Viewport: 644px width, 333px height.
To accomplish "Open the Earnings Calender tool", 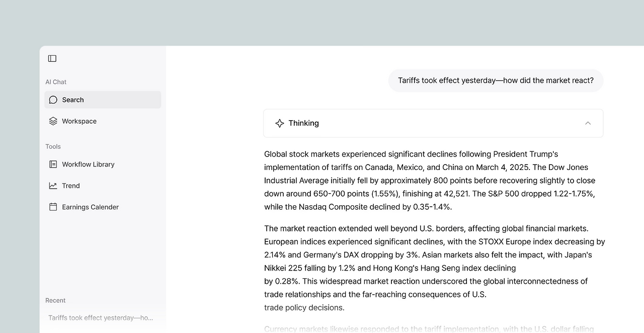I will coord(90,207).
